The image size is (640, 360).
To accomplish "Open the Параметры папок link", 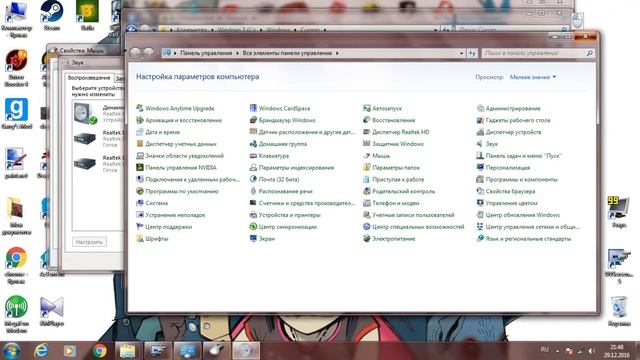I will (396, 167).
